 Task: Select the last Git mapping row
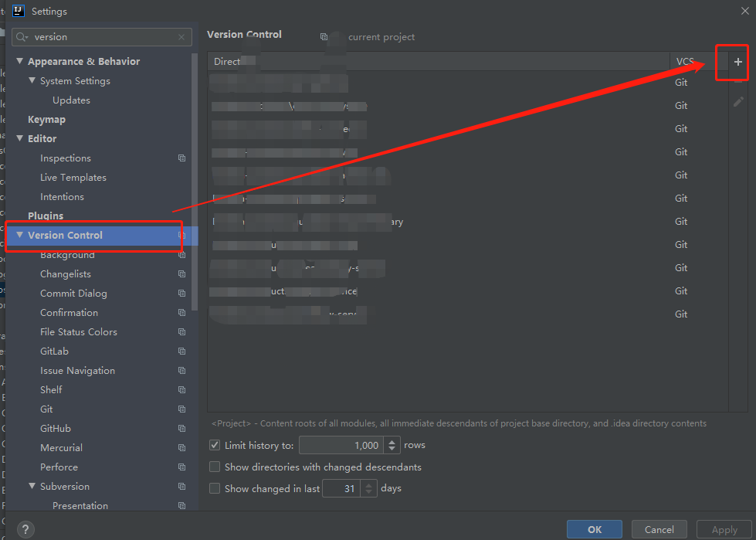click(468, 314)
